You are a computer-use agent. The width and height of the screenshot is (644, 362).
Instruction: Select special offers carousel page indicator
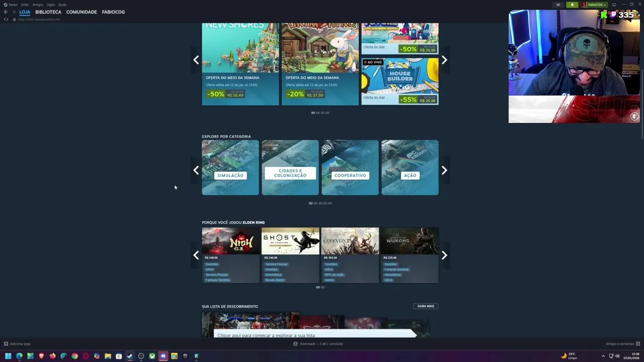click(320, 113)
